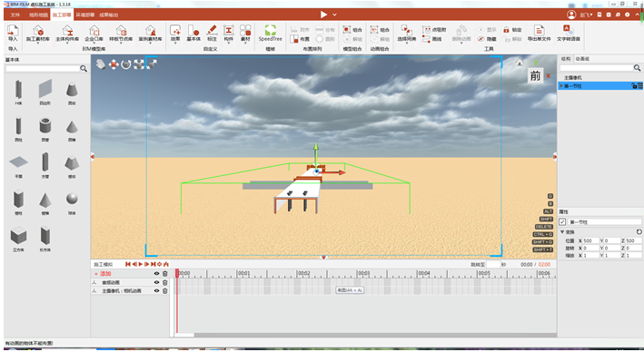Switch to the 环境部署 ribbon tab
Screen dimensions: 644x352
(85, 15)
